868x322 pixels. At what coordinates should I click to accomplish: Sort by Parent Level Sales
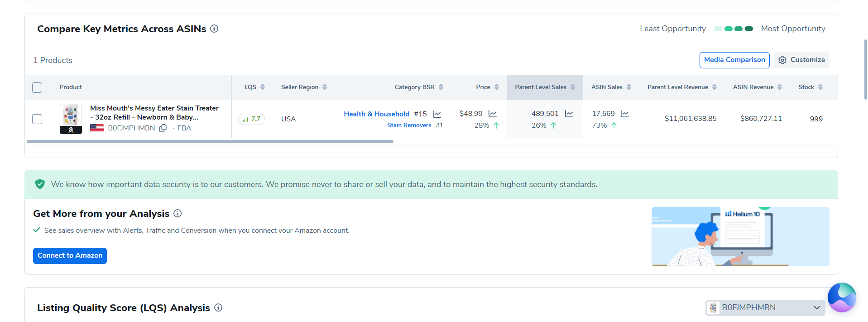coord(573,87)
